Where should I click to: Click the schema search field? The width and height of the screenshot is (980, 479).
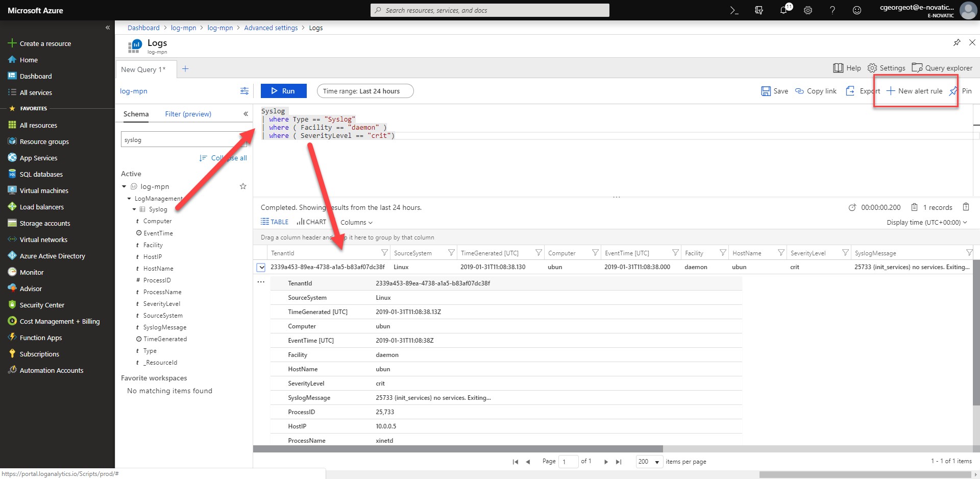coord(184,139)
